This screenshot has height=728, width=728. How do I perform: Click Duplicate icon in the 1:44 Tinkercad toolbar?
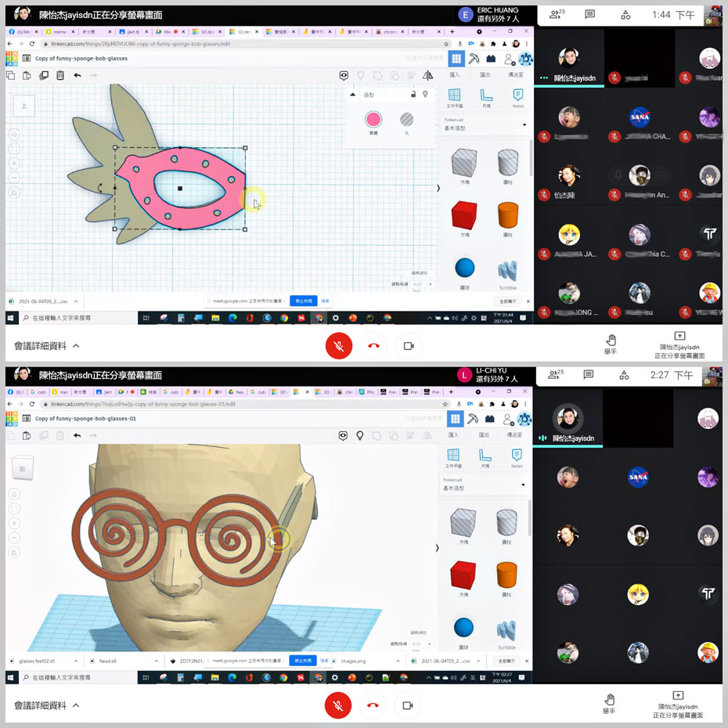pos(44,75)
